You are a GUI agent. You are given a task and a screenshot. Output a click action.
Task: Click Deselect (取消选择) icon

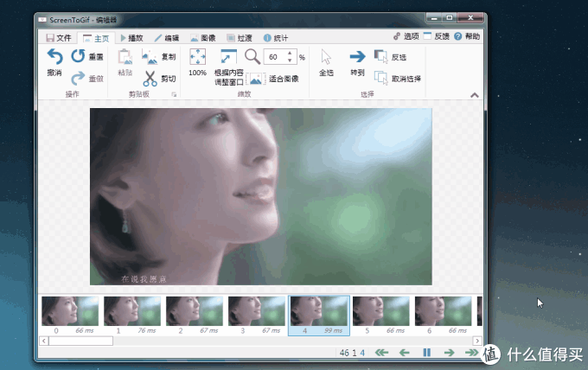[x=381, y=78]
